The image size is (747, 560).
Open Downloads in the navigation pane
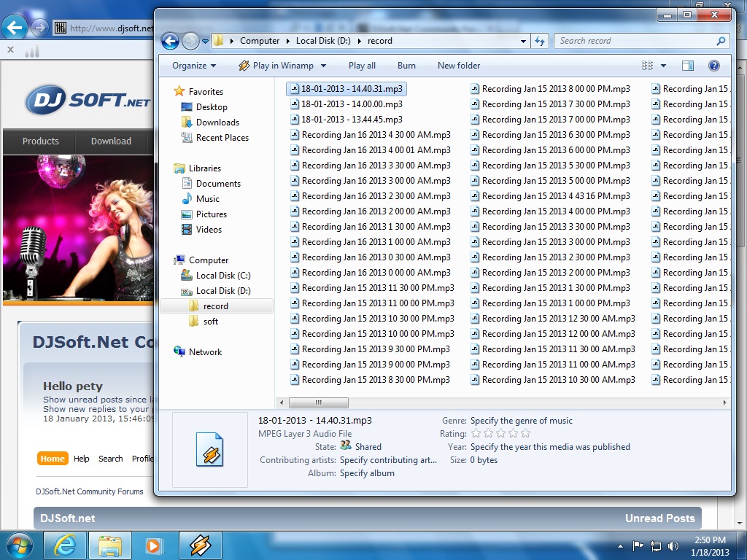point(217,122)
